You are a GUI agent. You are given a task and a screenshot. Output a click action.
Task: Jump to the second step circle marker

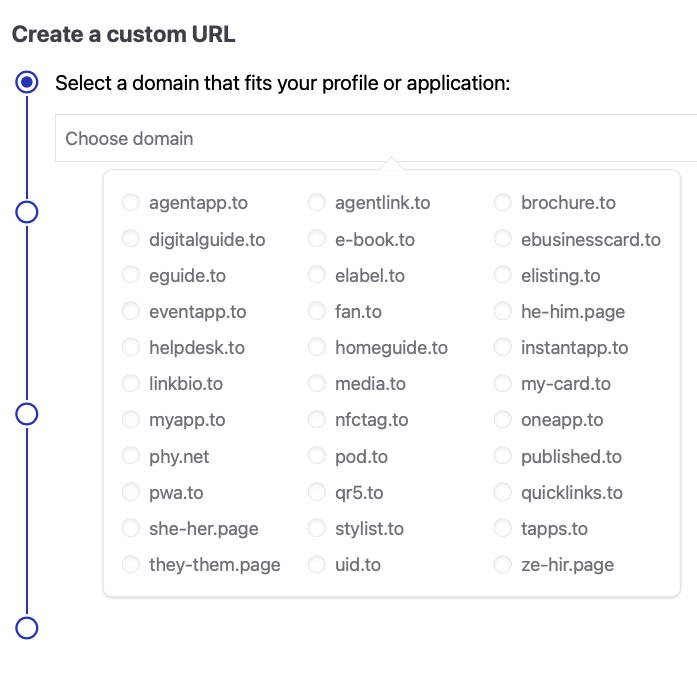click(28, 212)
